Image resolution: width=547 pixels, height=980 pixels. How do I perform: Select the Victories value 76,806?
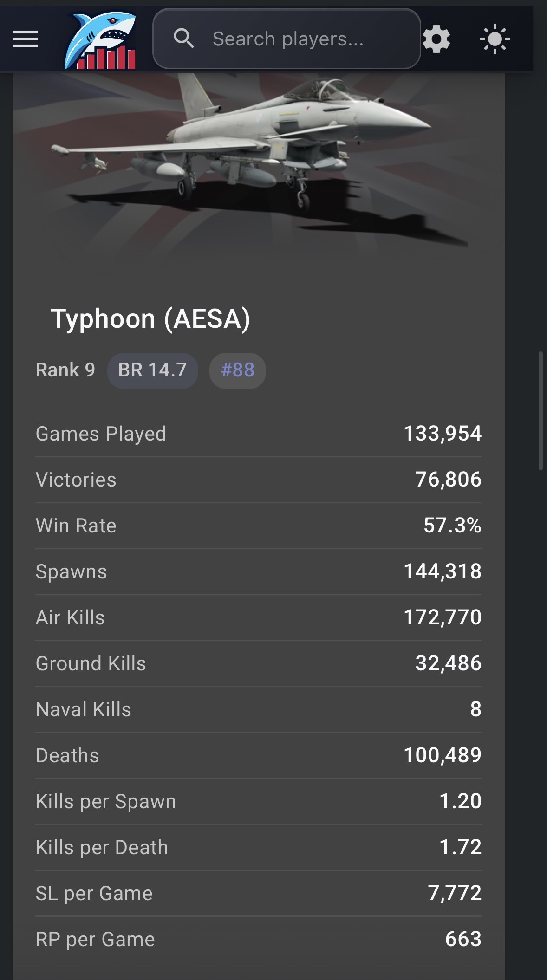[x=448, y=480]
